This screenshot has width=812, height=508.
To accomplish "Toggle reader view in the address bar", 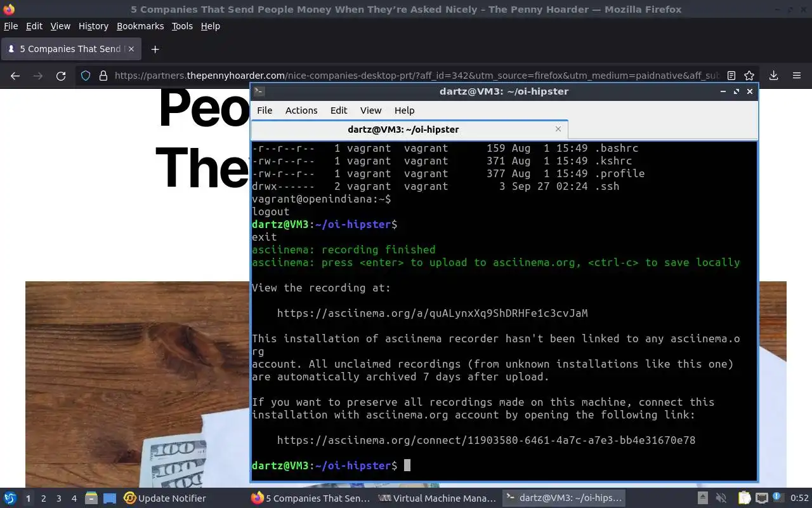I will (x=731, y=76).
